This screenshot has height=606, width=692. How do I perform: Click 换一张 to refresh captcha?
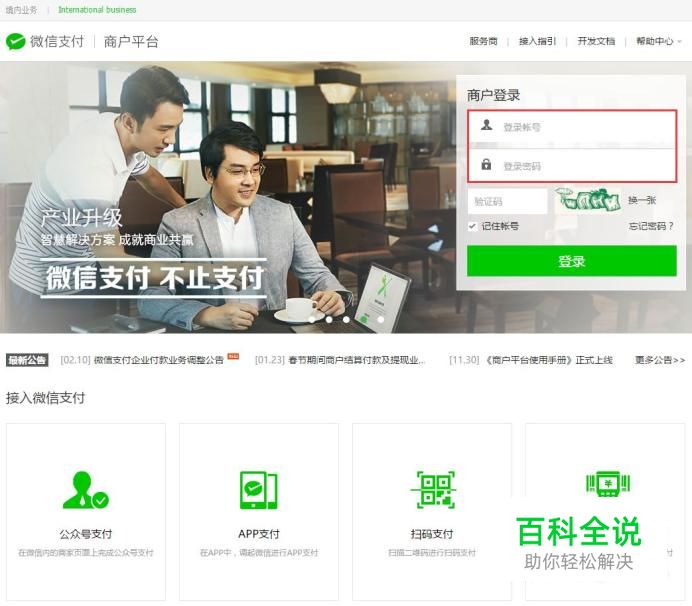pyautogui.click(x=642, y=200)
